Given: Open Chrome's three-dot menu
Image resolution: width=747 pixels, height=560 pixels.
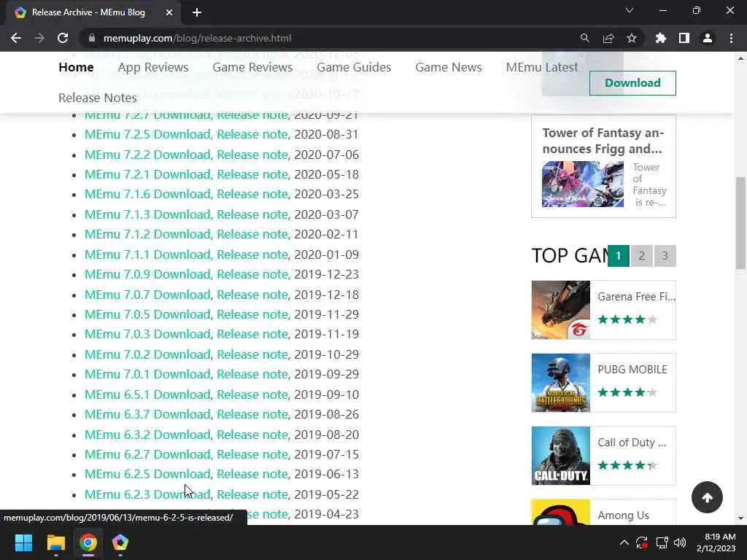Looking at the screenshot, I should (731, 38).
